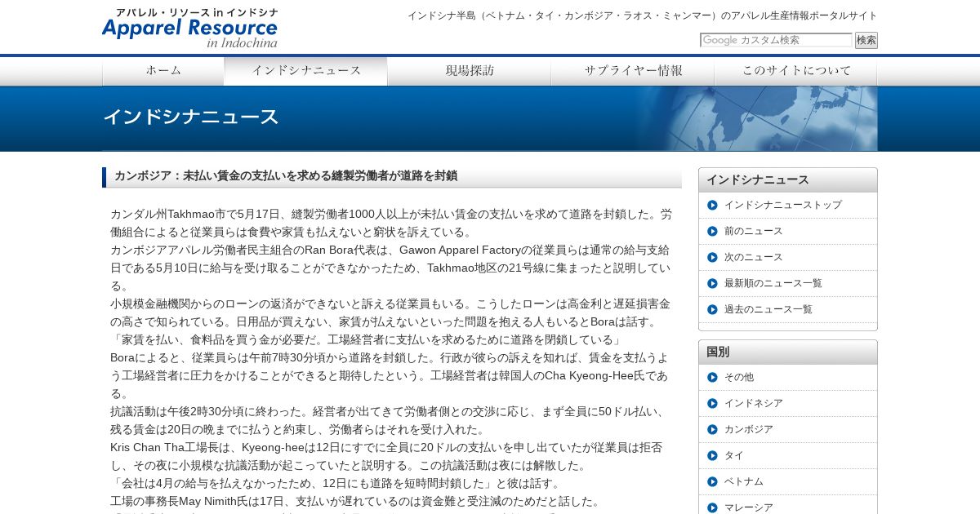Click sentence starting 工場の事務長May Nimith氏は17日
The image size is (980, 514).
click(355, 501)
